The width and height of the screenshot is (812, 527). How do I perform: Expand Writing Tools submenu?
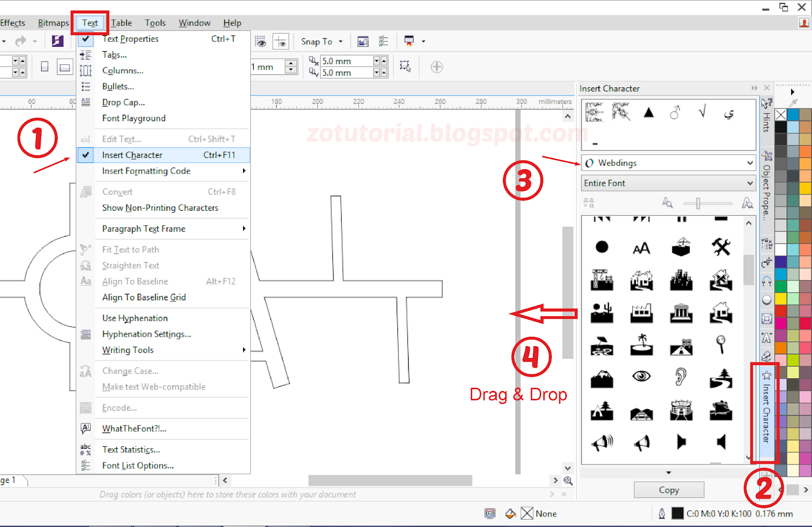click(x=244, y=350)
